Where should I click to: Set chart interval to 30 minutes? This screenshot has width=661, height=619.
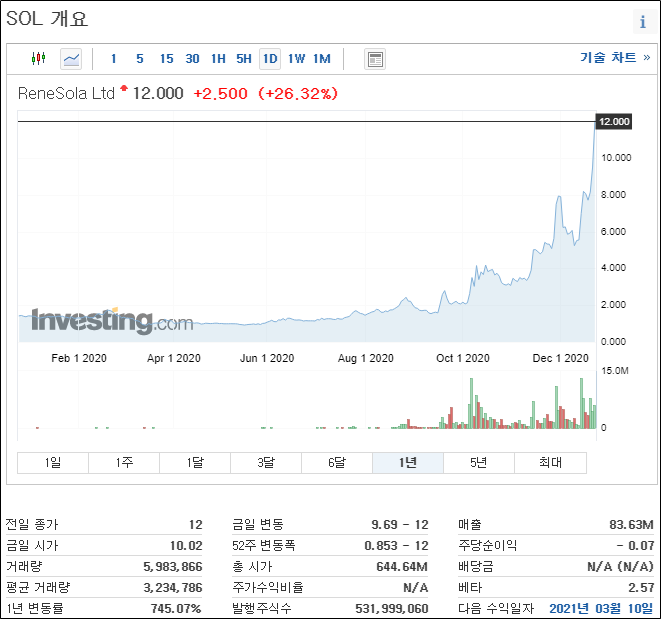192,59
